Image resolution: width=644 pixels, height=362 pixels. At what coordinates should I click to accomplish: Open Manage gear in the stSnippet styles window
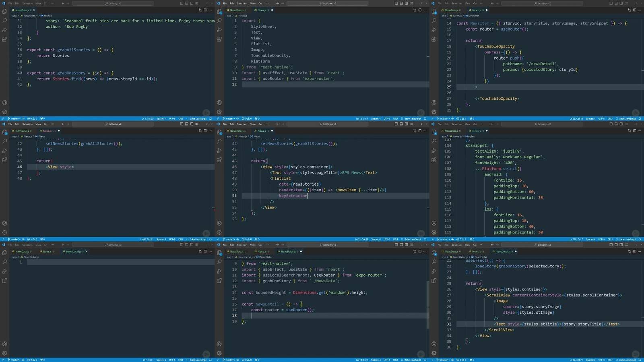click(434, 233)
